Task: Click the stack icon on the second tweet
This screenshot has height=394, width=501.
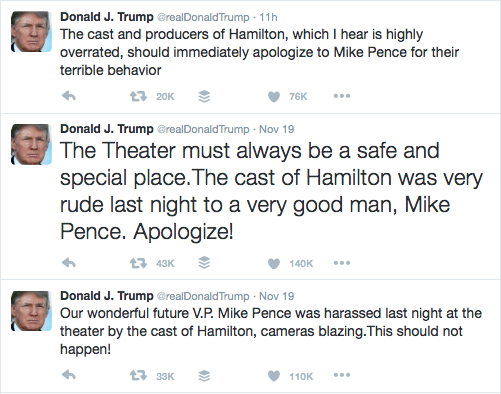Action: pos(204,263)
